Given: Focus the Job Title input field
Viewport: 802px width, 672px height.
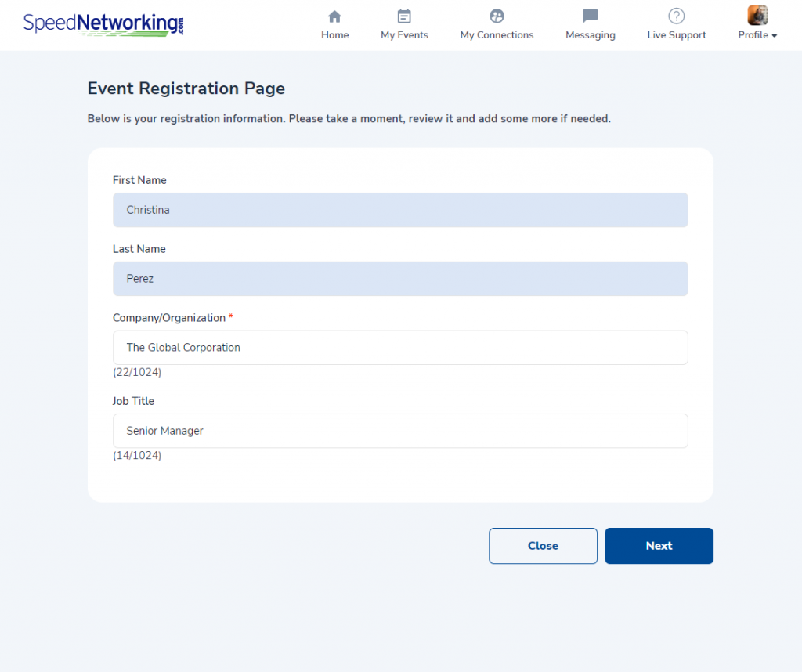Looking at the screenshot, I should (x=400, y=431).
